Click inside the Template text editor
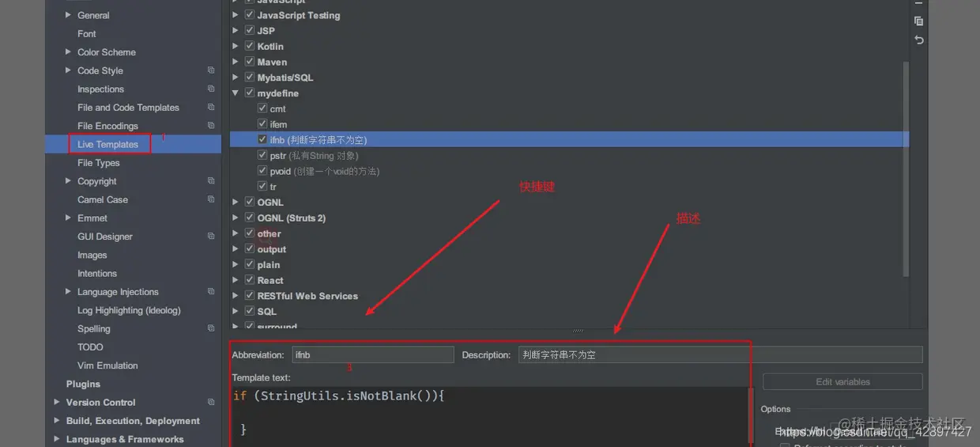The width and height of the screenshot is (980, 447). pyautogui.click(x=490, y=416)
